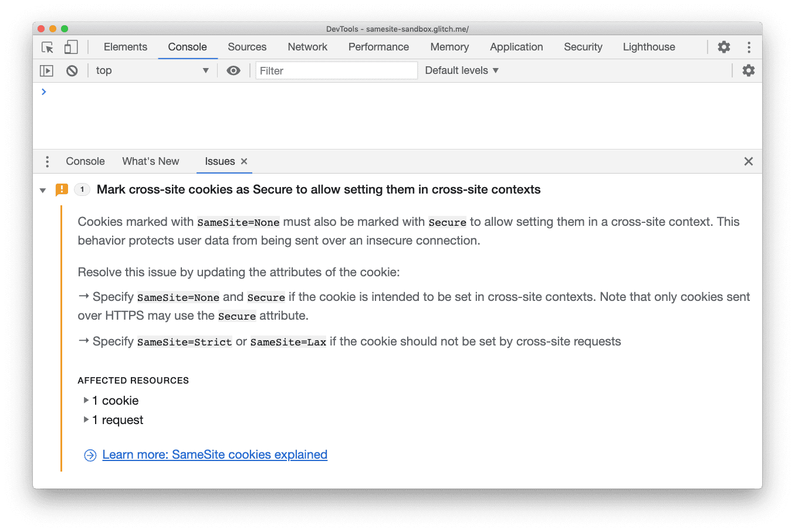Click inside the console Filter field
Screen dimensions: 795x532
tap(336, 70)
